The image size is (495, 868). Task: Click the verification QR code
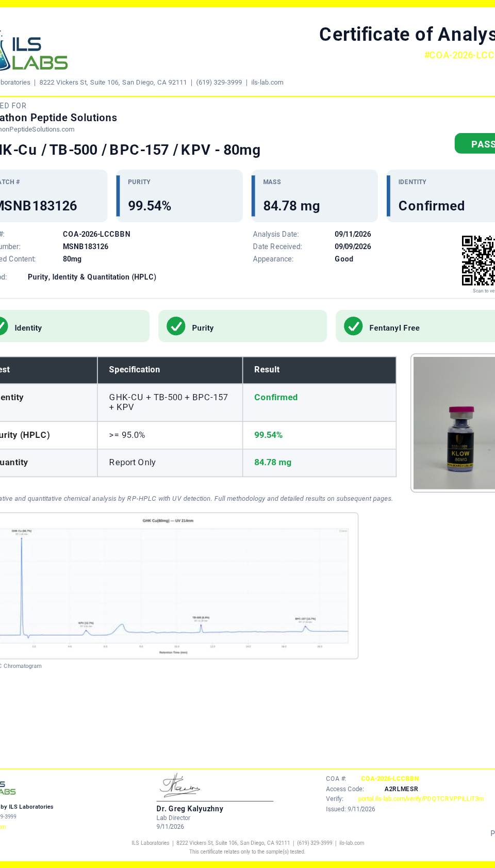(x=478, y=260)
